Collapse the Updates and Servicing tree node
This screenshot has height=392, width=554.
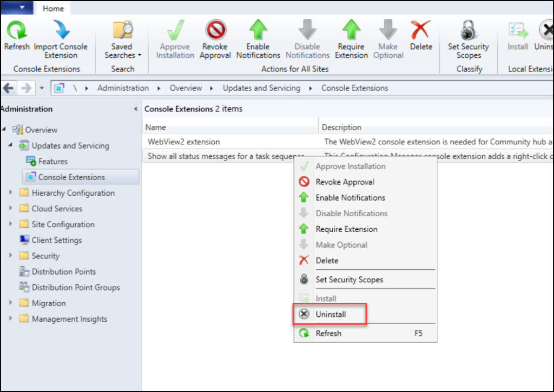pos(11,145)
